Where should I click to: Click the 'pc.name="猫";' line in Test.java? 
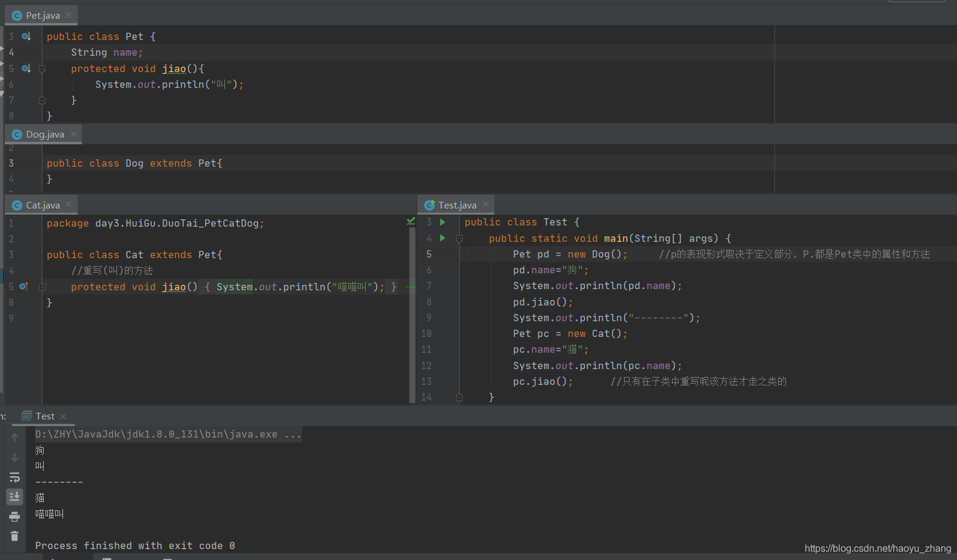pyautogui.click(x=551, y=350)
